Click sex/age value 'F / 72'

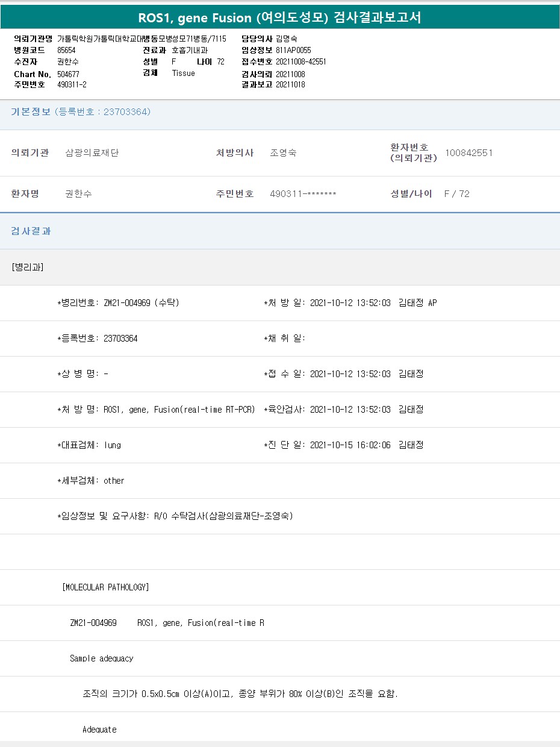[456, 194]
